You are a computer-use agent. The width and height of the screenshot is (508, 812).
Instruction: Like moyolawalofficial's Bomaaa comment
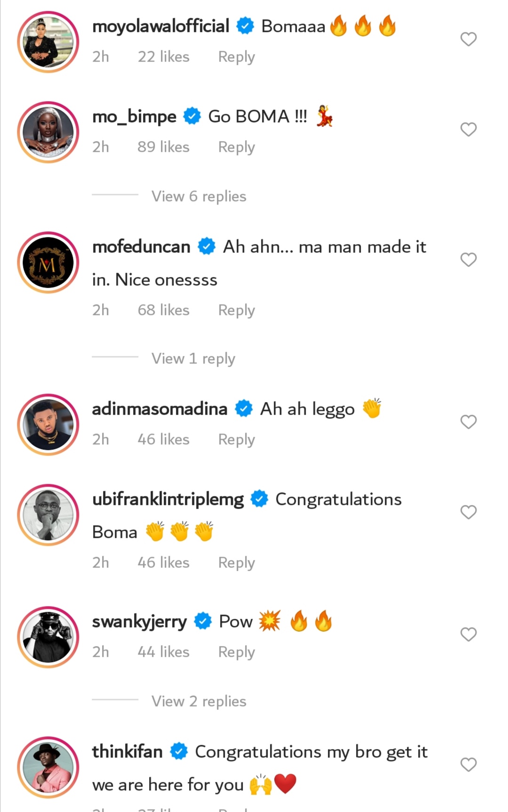(x=468, y=39)
